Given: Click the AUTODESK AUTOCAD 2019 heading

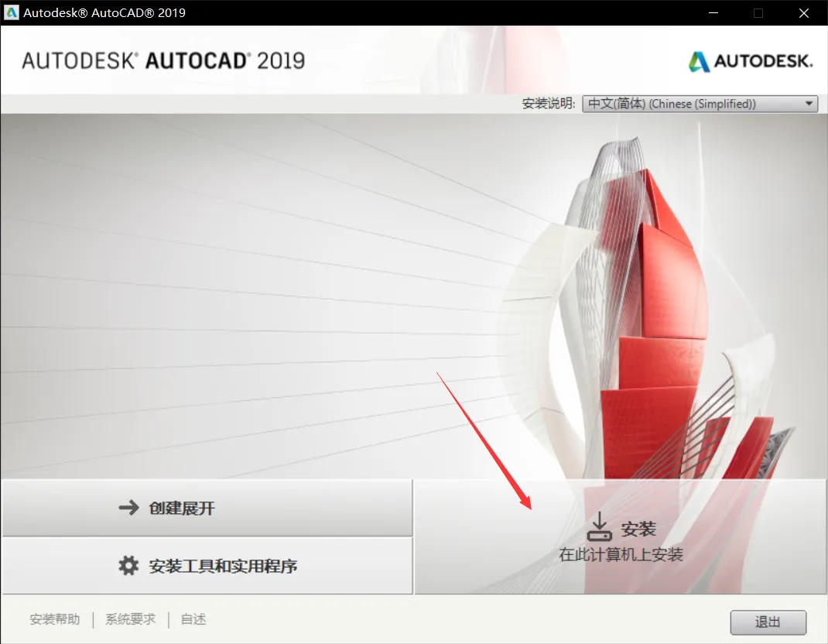Looking at the screenshot, I should tap(163, 60).
